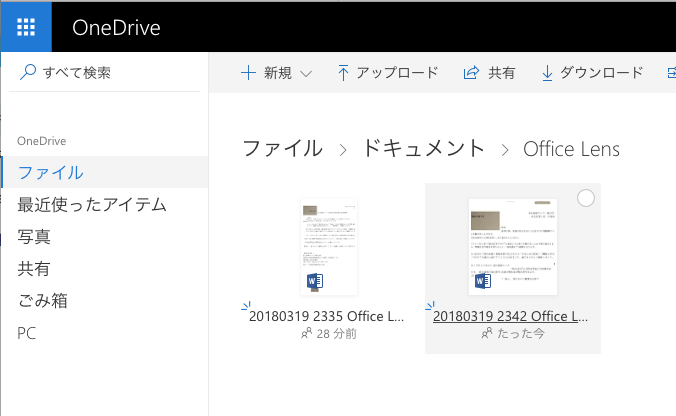Click the OneDrive sidebar section label
Image resolution: width=676 pixels, height=416 pixels.
click(41, 141)
